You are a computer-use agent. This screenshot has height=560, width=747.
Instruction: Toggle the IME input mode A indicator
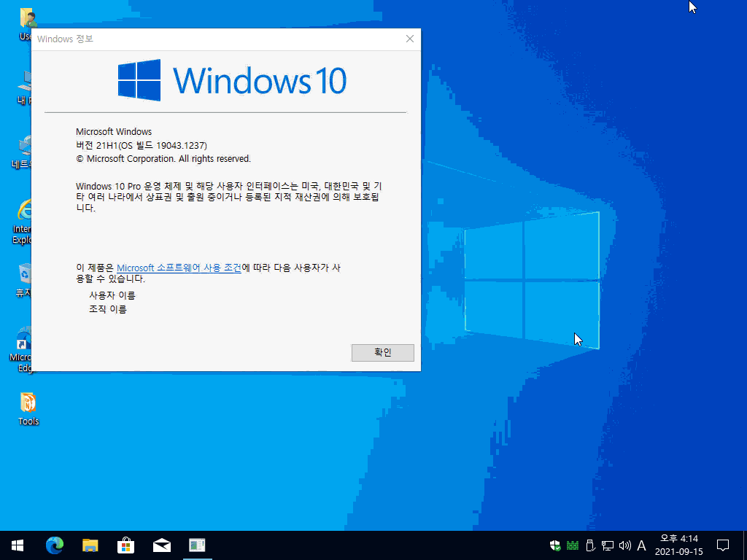[x=642, y=545]
